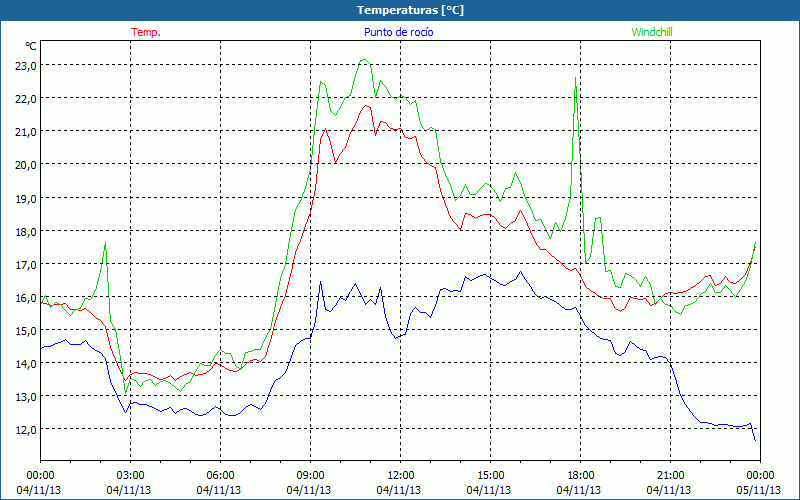This screenshot has height=500, width=800.
Task: Click the 12,0 y-axis value
Action: pos(26,430)
